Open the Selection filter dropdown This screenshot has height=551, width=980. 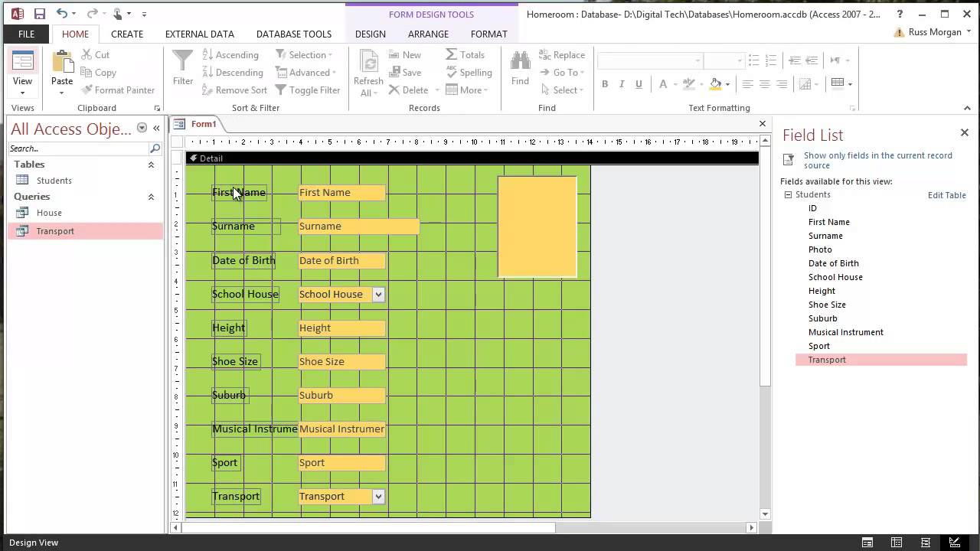pos(304,55)
